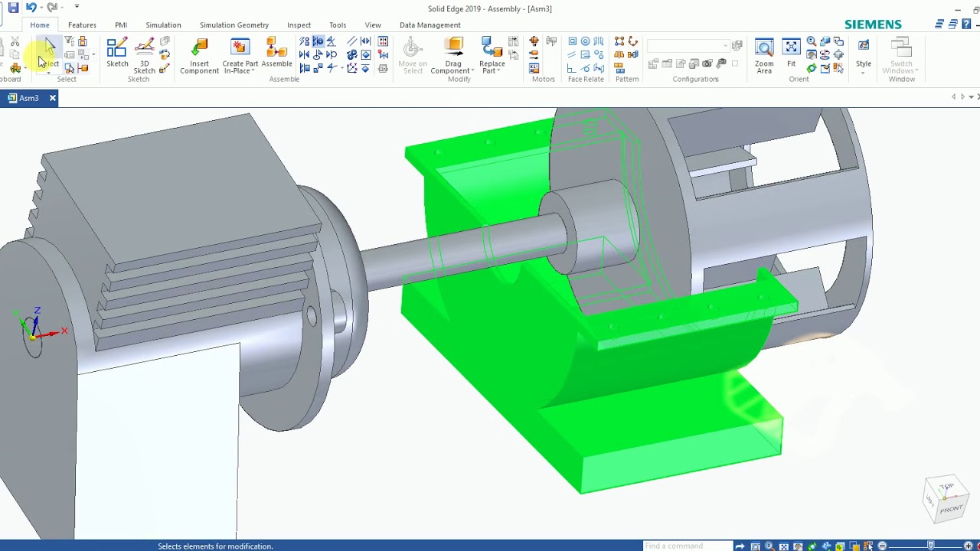Click the Save icon in quick access toolbar
Viewport: 980px width, 551px height.
tap(13, 8)
